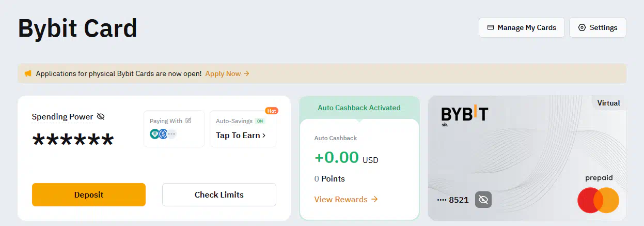The image size is (644, 226).
Task: Reveal card number with eye icon
Action: [483, 200]
